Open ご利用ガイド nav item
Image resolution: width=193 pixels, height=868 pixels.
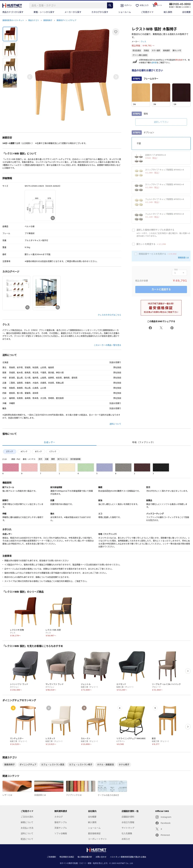pyautogui.click(x=147, y=12)
